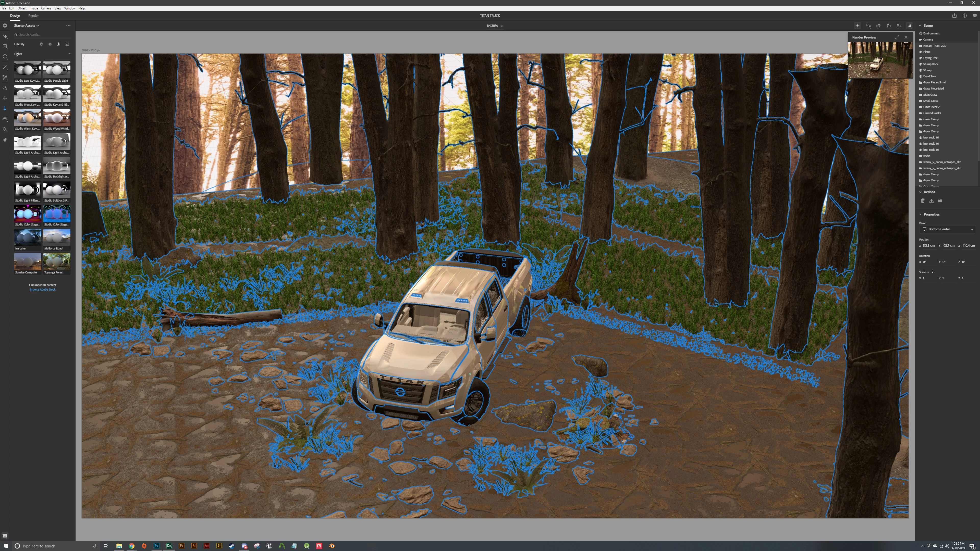Screen dimensions: 980x551
Task: Click the Share export icon
Action: (x=954, y=16)
